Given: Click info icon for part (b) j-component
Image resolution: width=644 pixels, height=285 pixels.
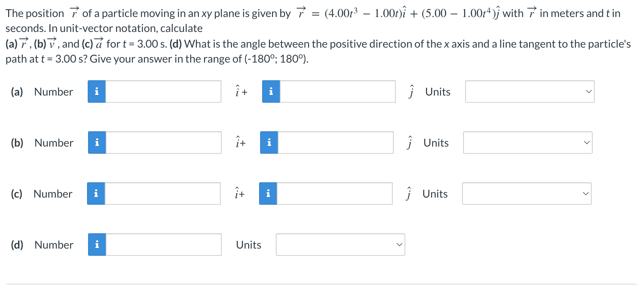Looking at the screenshot, I should [x=269, y=142].
